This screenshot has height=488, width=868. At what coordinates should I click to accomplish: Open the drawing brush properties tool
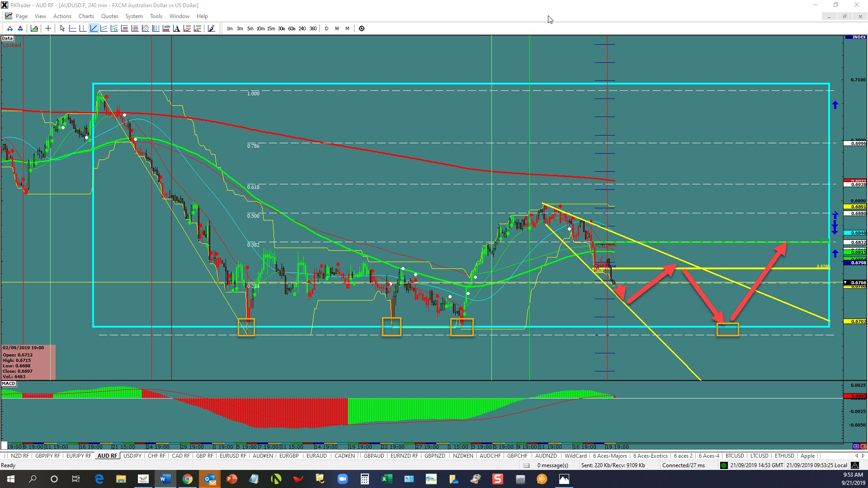coord(211,28)
